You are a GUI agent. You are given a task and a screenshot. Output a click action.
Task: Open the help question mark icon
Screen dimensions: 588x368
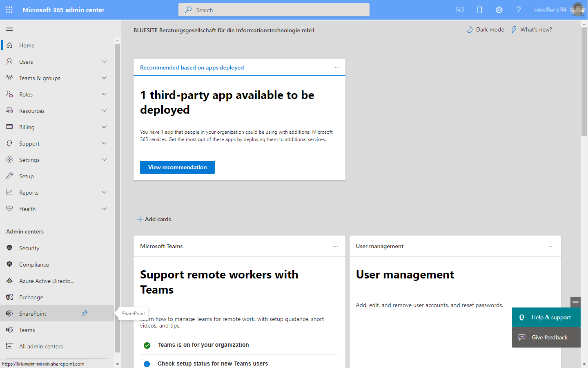pyautogui.click(x=519, y=10)
